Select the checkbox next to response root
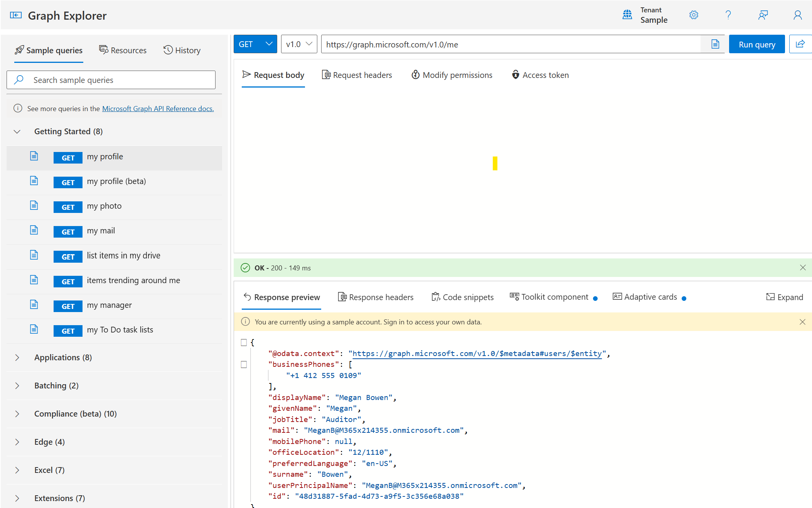Image resolution: width=812 pixels, height=508 pixels. pyautogui.click(x=243, y=343)
